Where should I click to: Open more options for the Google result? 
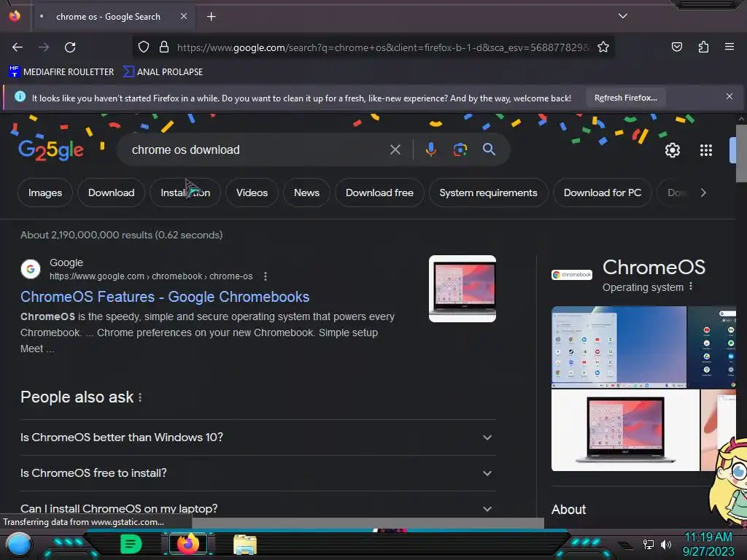click(266, 276)
